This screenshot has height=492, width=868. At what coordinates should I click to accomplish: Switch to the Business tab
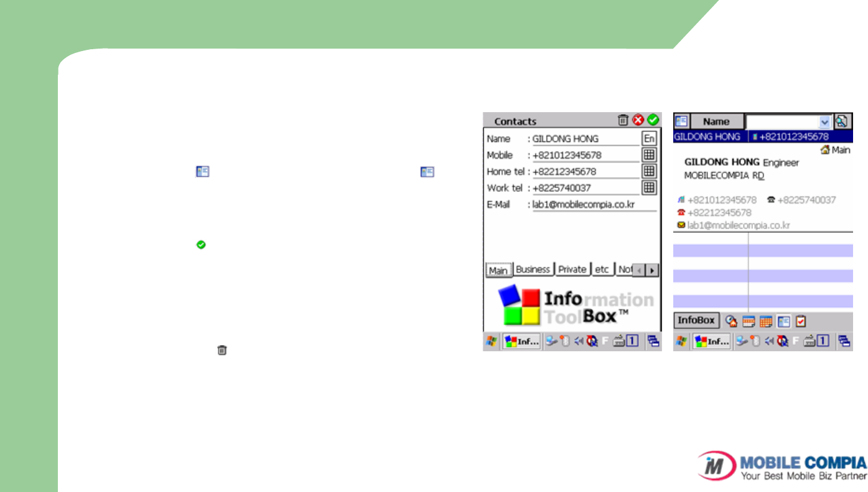click(533, 270)
